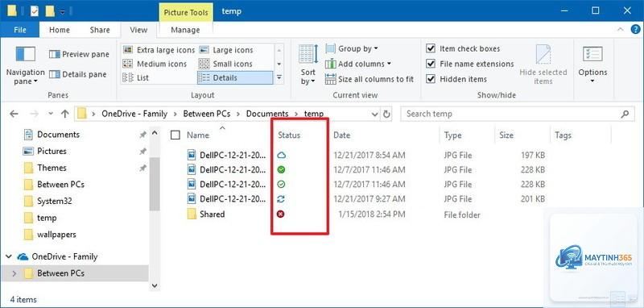Click outlined green check status icon
Screen dimensions: 644x308
(x=281, y=184)
